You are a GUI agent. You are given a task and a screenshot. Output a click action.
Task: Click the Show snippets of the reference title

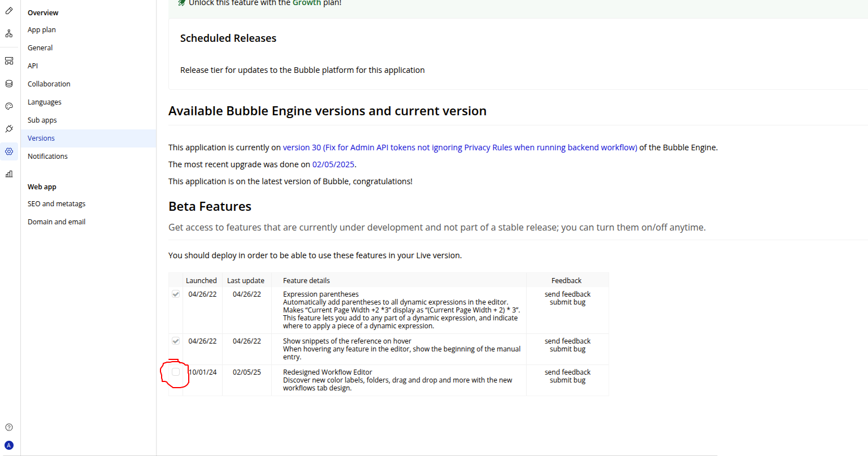pyautogui.click(x=347, y=341)
